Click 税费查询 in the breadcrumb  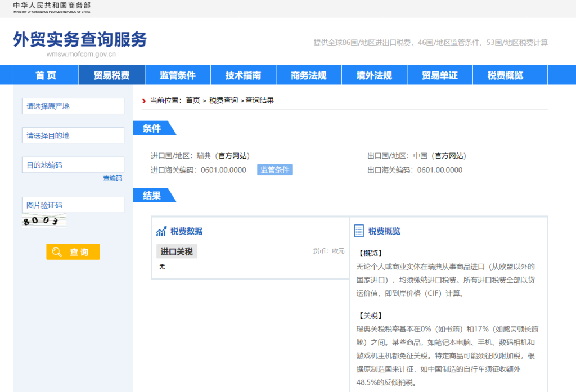224,100
